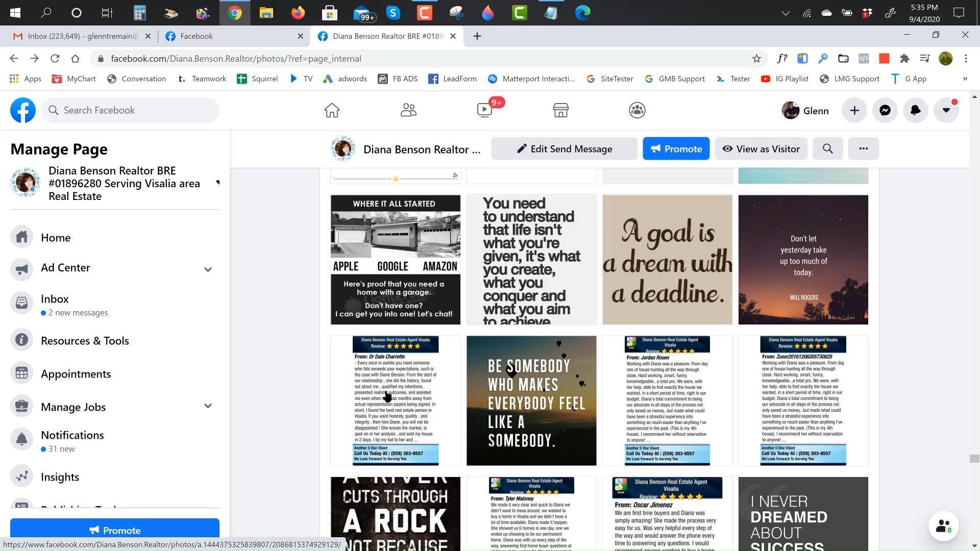The image size is (980, 551).
Task: Open 'Where It All Started' garage photo
Action: click(x=396, y=260)
